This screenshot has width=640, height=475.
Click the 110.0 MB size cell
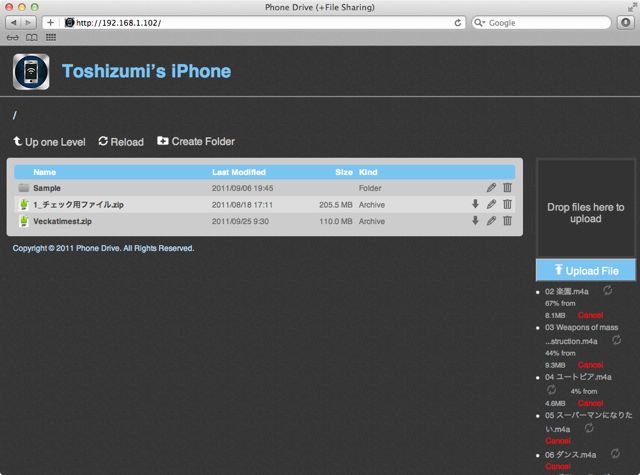click(336, 222)
